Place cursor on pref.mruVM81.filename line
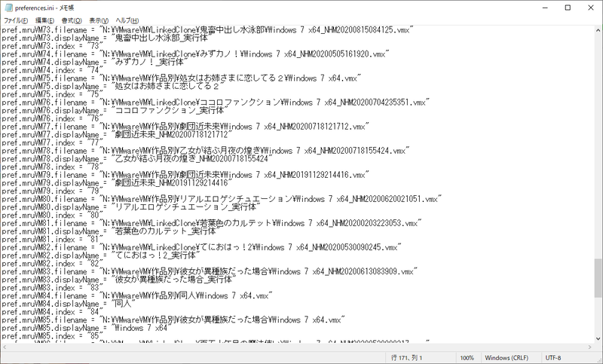The height and width of the screenshot is (364, 603). [x=212, y=224]
